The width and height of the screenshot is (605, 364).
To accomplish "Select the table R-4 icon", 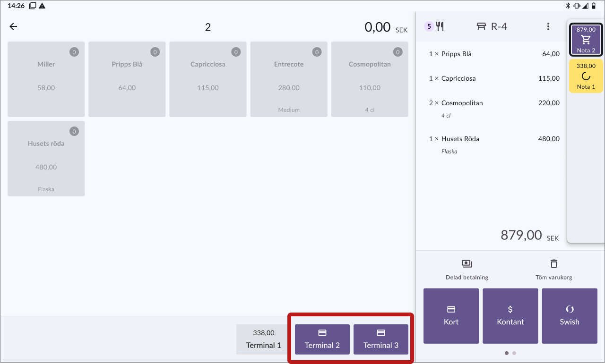I will point(481,26).
